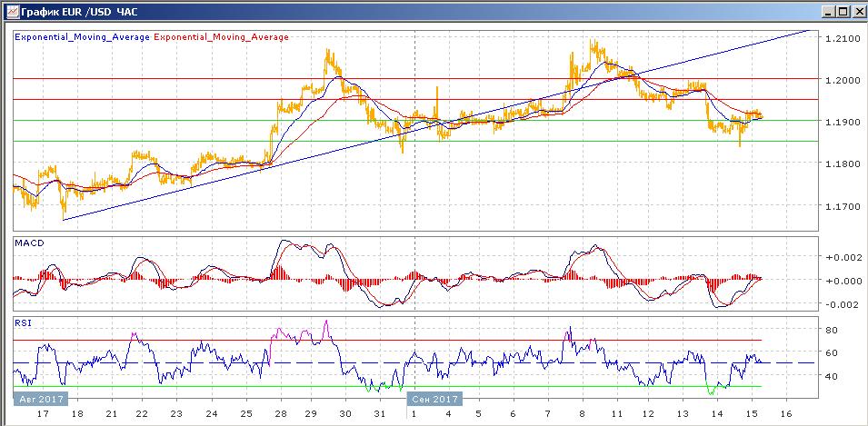Screen dimensions: 868x426
Task: Maximize the EUR/USD chart window
Action: point(842,11)
